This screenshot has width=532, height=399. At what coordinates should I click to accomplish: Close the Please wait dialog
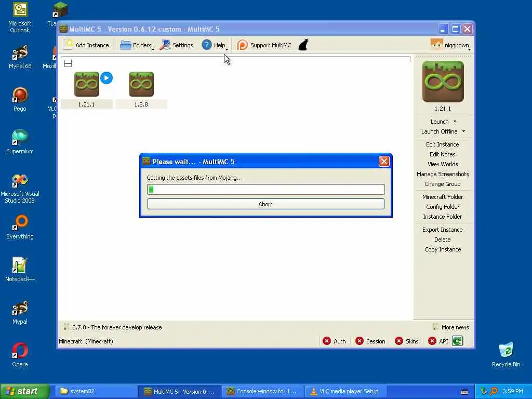coord(384,161)
